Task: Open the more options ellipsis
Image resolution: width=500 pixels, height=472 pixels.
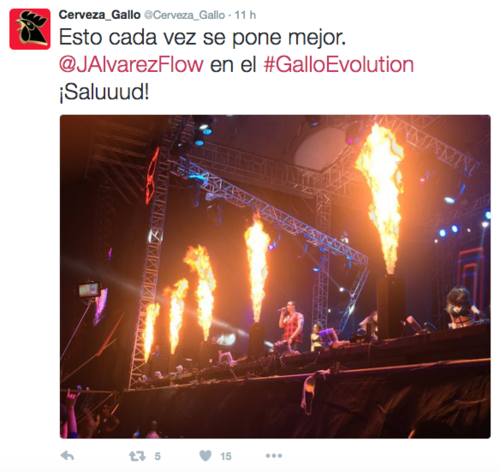Action: pyautogui.click(x=274, y=456)
